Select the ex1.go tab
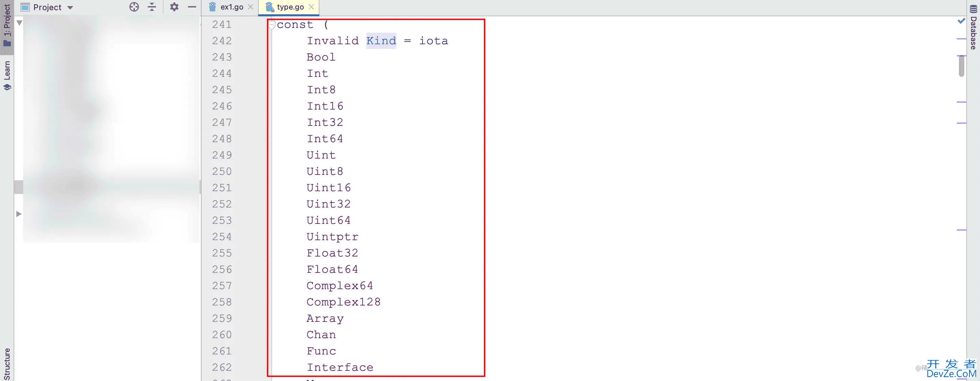 (x=227, y=7)
